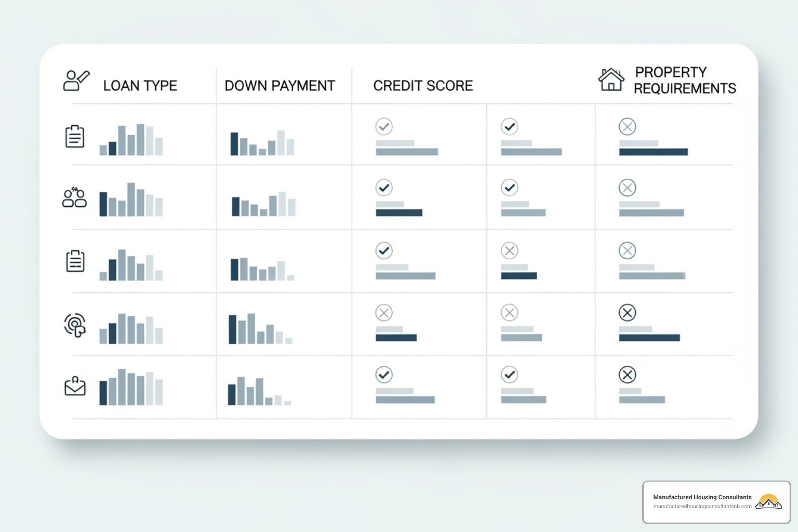Click the middle row's first credit score checkmark
This screenshot has height=532, width=798.
[384, 250]
